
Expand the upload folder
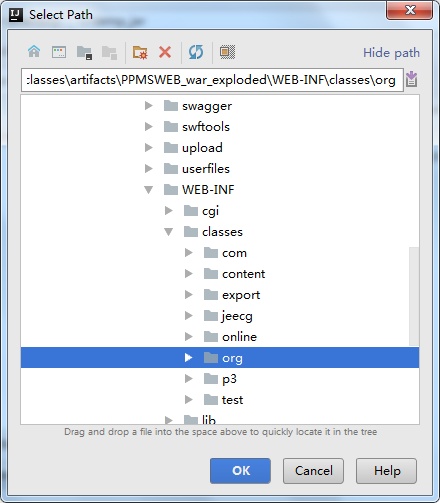(149, 148)
